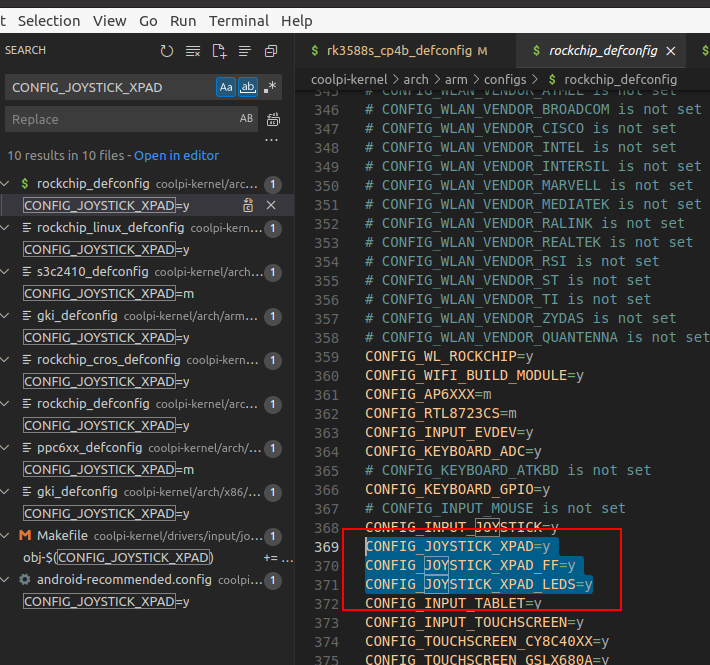710x665 pixels.
Task: Open Makefile match obj-$(CONFIG_JOYSTICK_XPAD)
Action: (118, 557)
